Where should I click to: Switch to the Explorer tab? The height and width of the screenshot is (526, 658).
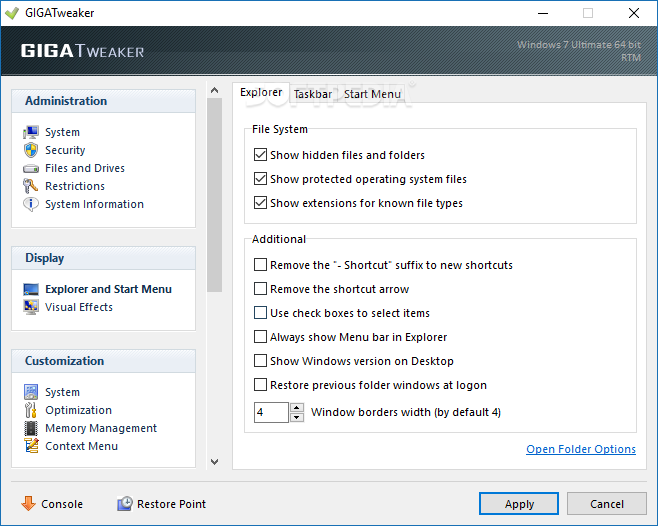coord(261,92)
